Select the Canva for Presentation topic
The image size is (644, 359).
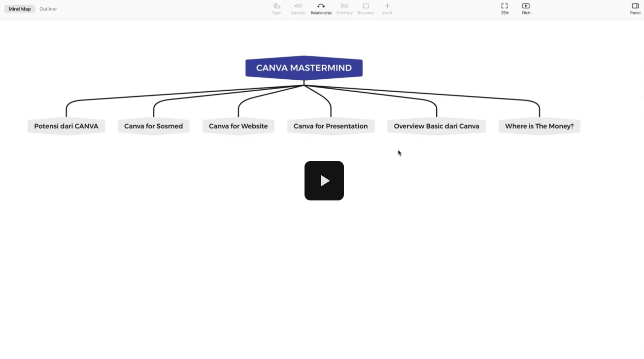pyautogui.click(x=331, y=126)
